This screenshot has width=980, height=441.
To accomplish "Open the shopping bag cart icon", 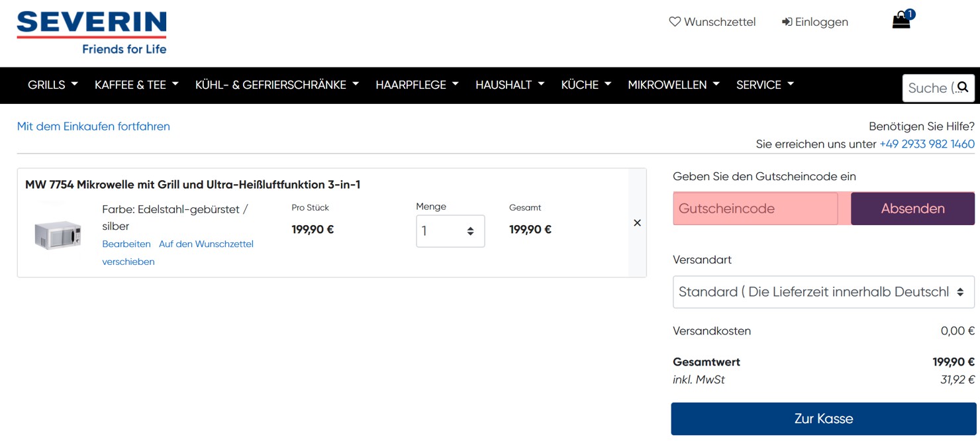I will coord(902,20).
